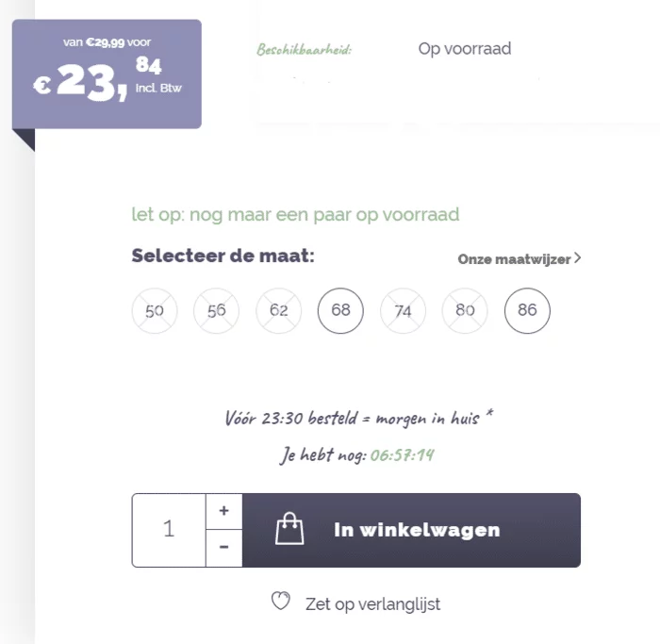Select size 86
Viewport: 660px width, 644px height.
click(527, 310)
